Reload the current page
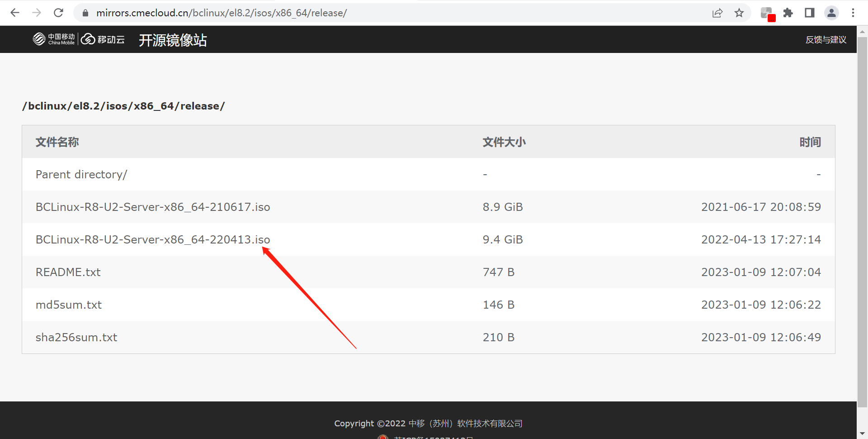 coord(58,13)
